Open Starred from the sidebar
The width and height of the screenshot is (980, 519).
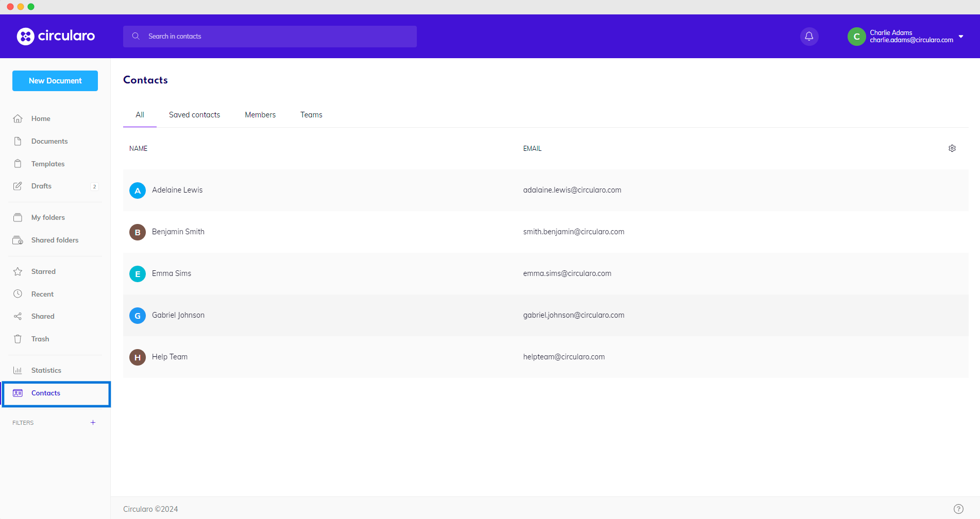tap(43, 271)
